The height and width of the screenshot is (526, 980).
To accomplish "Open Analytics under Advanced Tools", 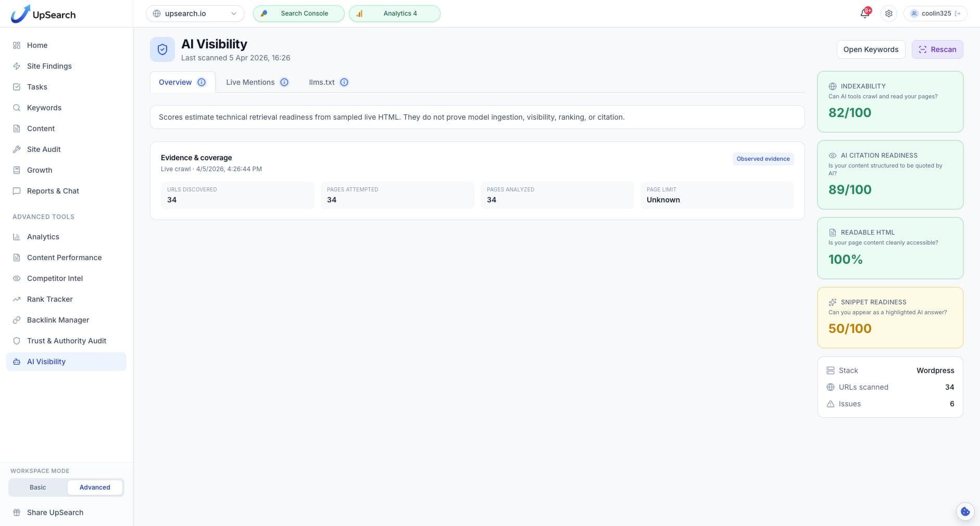I will pos(66,237).
